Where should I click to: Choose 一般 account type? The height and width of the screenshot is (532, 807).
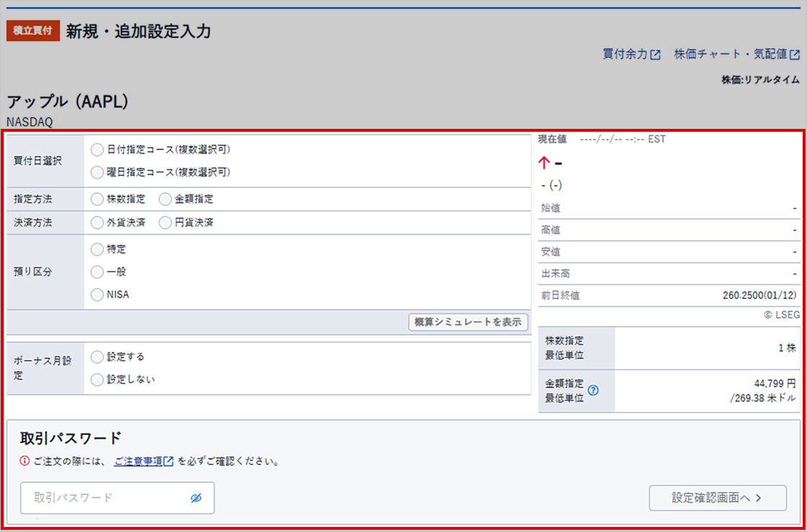pyautogui.click(x=97, y=272)
